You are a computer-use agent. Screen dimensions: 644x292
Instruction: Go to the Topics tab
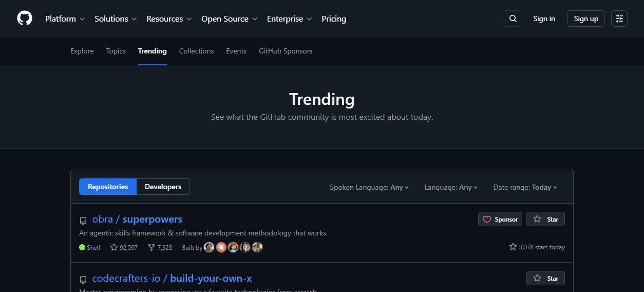pos(116,51)
